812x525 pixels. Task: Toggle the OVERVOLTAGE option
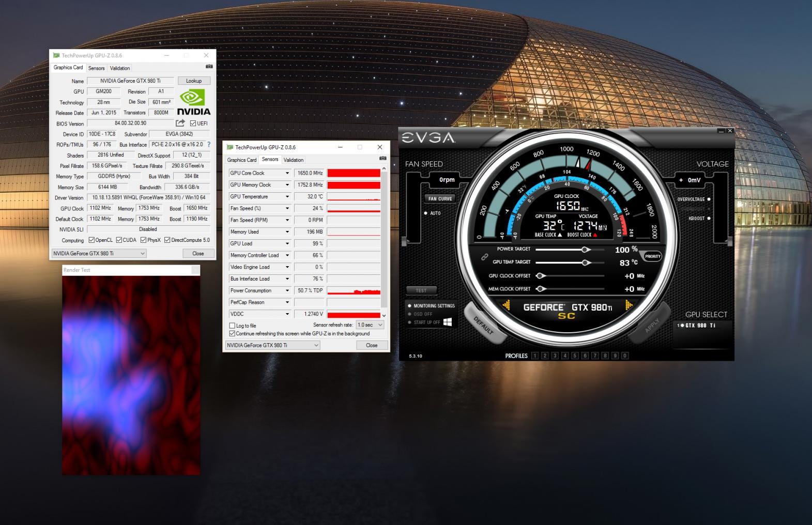click(709, 199)
